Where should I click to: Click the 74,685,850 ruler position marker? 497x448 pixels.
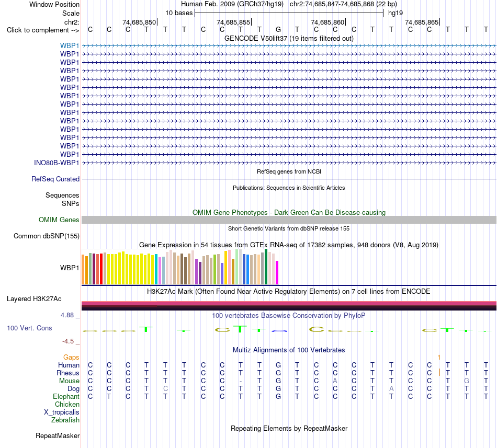click(139, 22)
